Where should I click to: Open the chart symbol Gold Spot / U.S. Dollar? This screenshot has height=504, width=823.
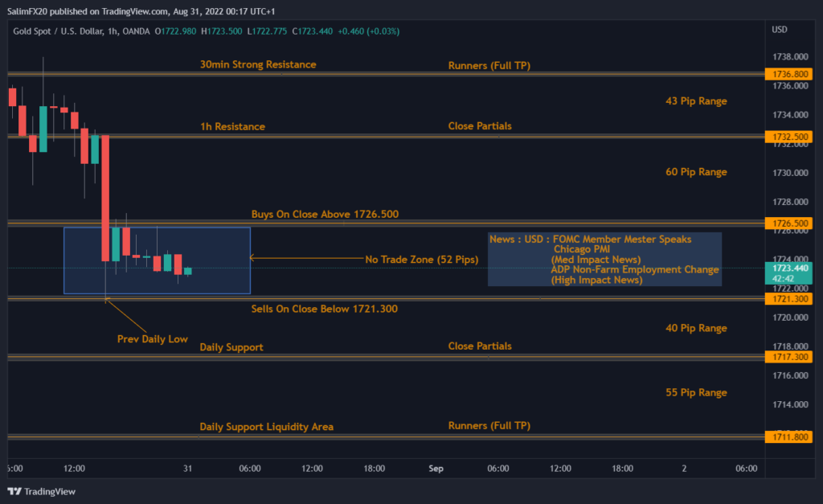(x=60, y=30)
